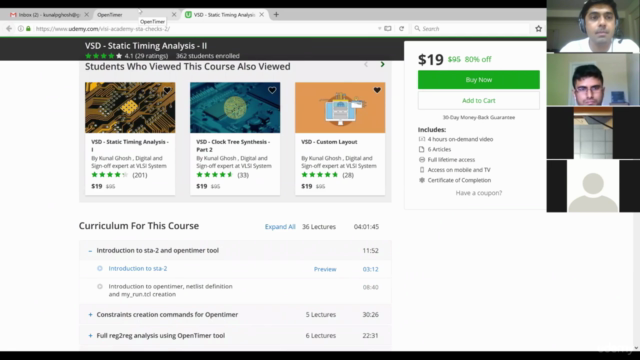Open the address bar history dropdown arrow
Image resolution: width=640 pixels, height=360 pixels.
[x=379, y=29]
